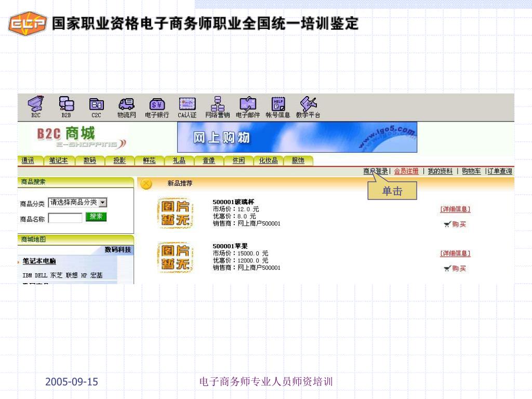The height and width of the screenshot is (399, 532).
Task: Switch to the 礼品 category tab
Action: pos(179,161)
